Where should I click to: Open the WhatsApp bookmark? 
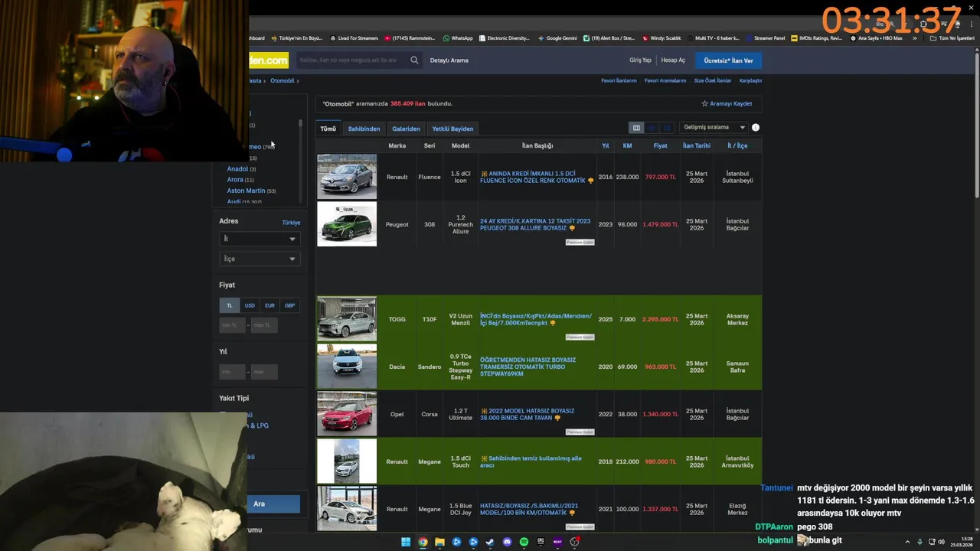(458, 38)
